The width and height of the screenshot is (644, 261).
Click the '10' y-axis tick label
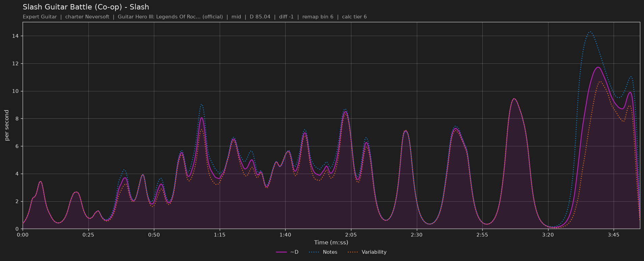[16, 91]
